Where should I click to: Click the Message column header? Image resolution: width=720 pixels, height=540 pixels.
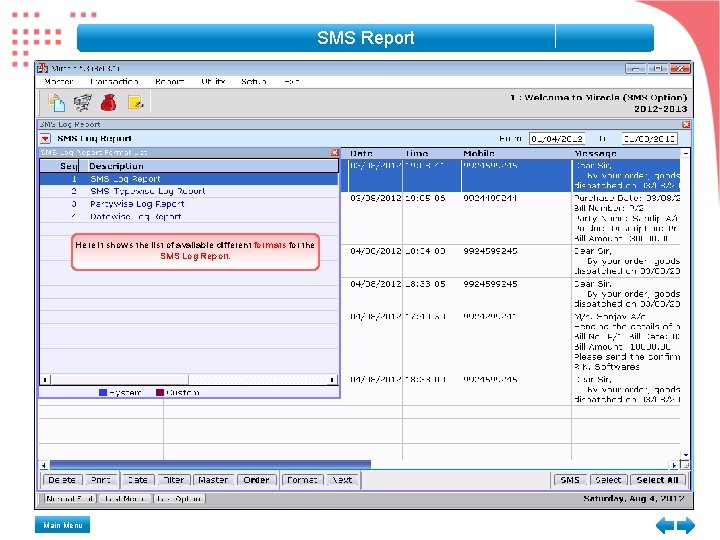pyautogui.click(x=595, y=153)
